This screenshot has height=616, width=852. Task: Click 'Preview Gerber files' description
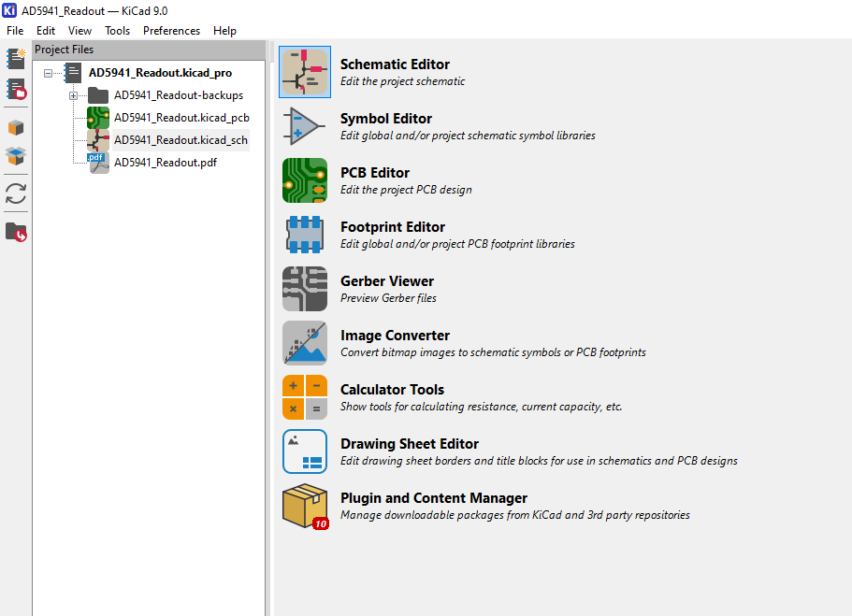point(388,298)
